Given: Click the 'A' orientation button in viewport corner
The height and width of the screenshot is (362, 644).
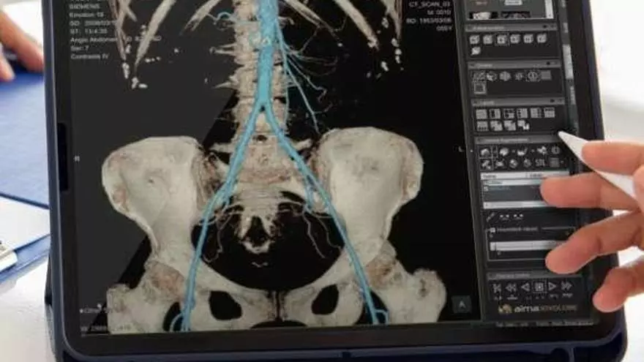Looking at the screenshot, I should (x=462, y=302).
